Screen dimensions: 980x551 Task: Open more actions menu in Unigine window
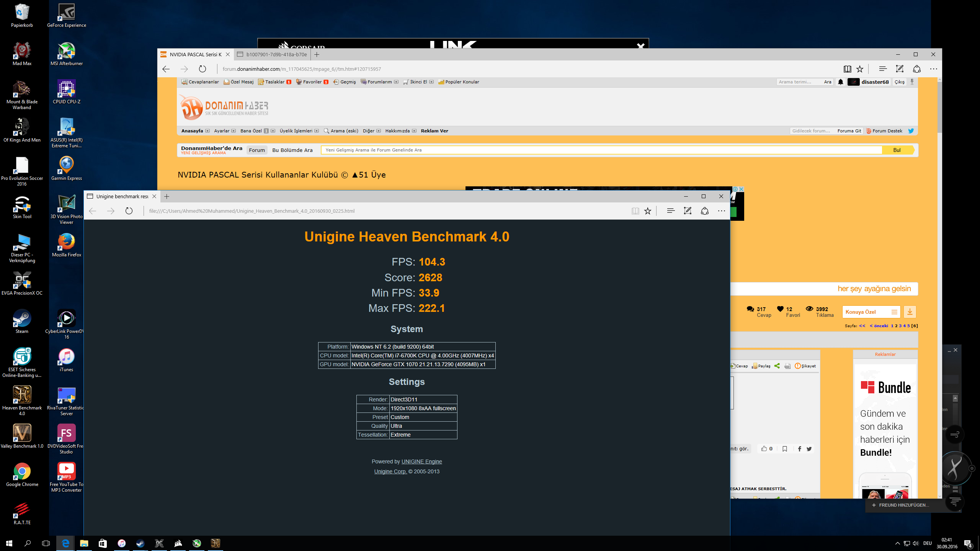click(x=722, y=211)
